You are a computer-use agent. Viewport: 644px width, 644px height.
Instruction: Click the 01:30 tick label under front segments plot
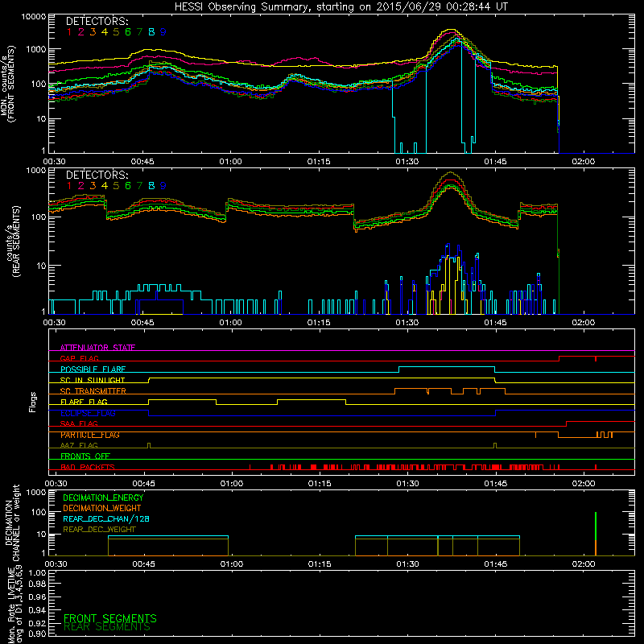point(407,162)
